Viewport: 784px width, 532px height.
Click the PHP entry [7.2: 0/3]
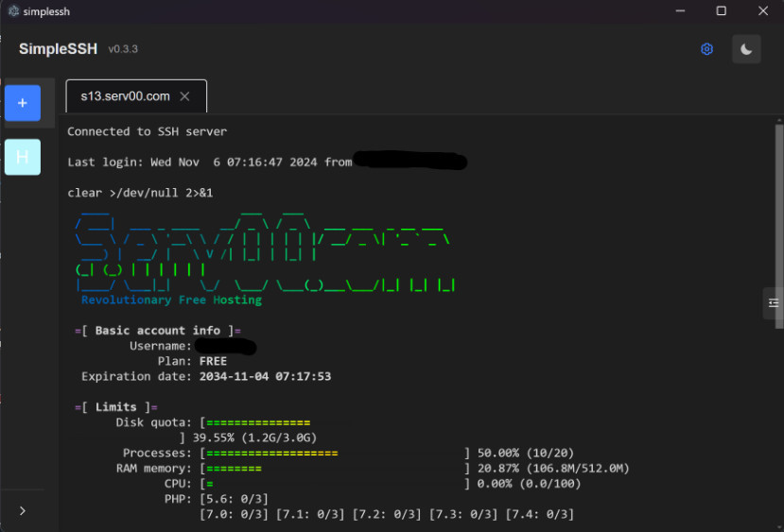(387, 514)
